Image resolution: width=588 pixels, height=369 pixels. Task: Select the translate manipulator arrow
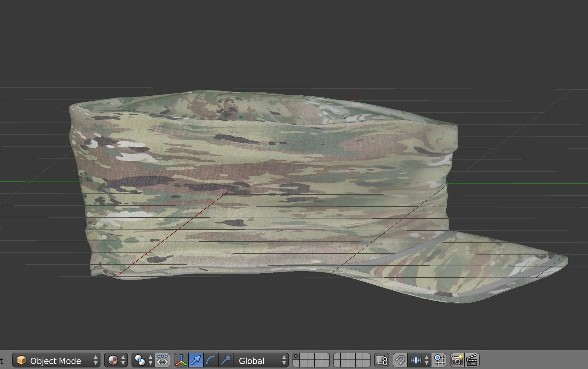click(x=196, y=361)
